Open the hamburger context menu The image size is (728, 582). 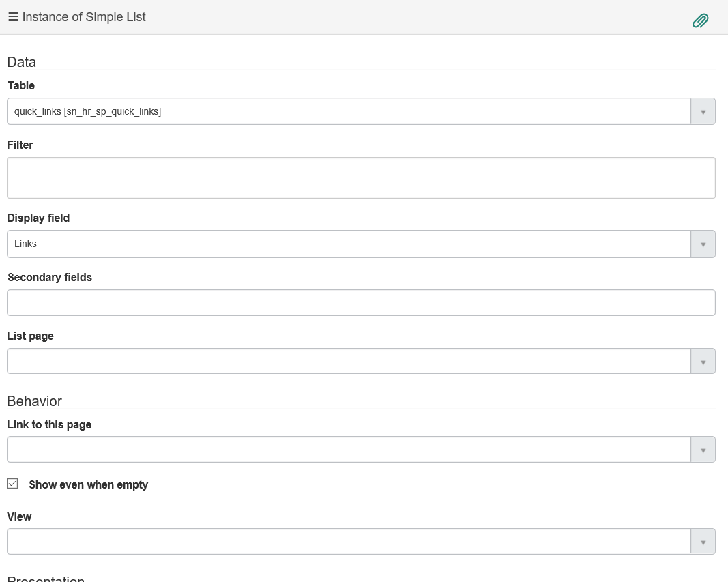point(12,16)
